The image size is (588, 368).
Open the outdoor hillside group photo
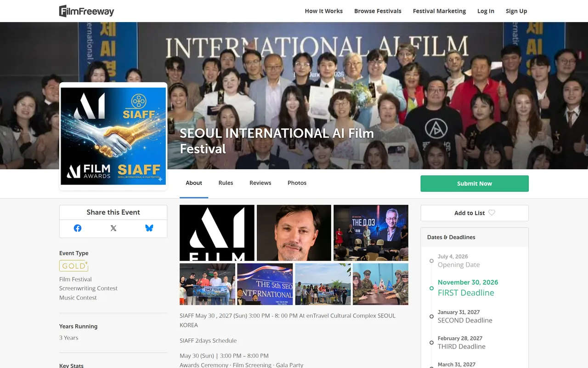[323, 284]
